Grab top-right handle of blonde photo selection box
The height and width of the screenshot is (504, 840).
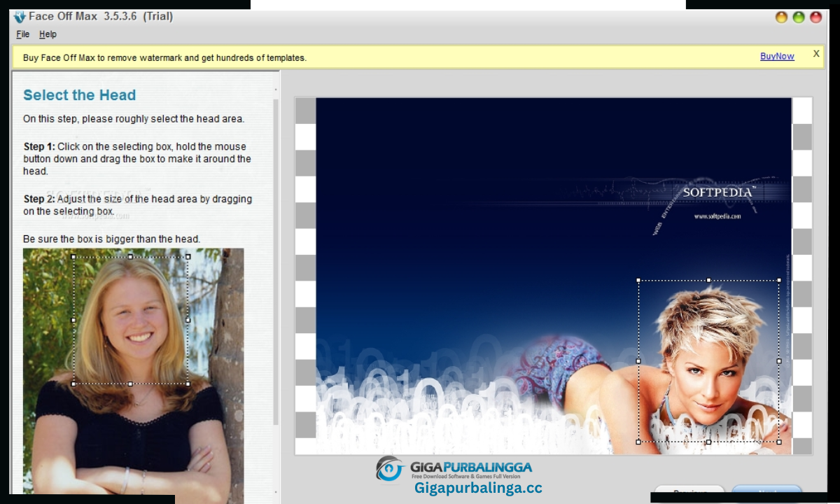click(x=188, y=257)
